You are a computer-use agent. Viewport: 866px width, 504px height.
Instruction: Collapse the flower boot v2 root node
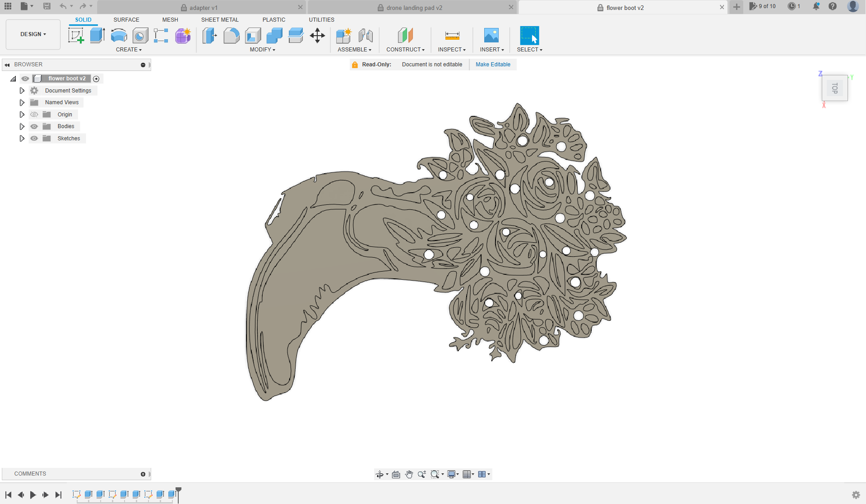pyautogui.click(x=13, y=79)
